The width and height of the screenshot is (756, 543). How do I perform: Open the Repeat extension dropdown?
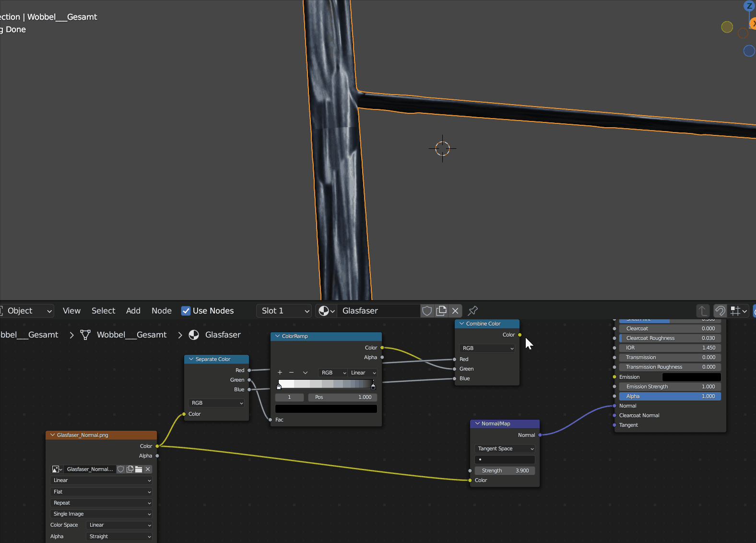click(x=101, y=503)
